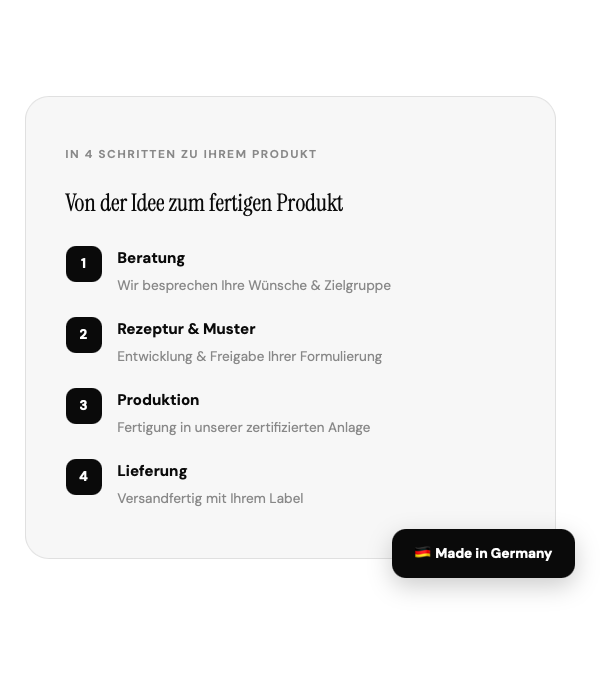Click the IN 4 SCHRITTEN eyebrow label

click(x=191, y=154)
